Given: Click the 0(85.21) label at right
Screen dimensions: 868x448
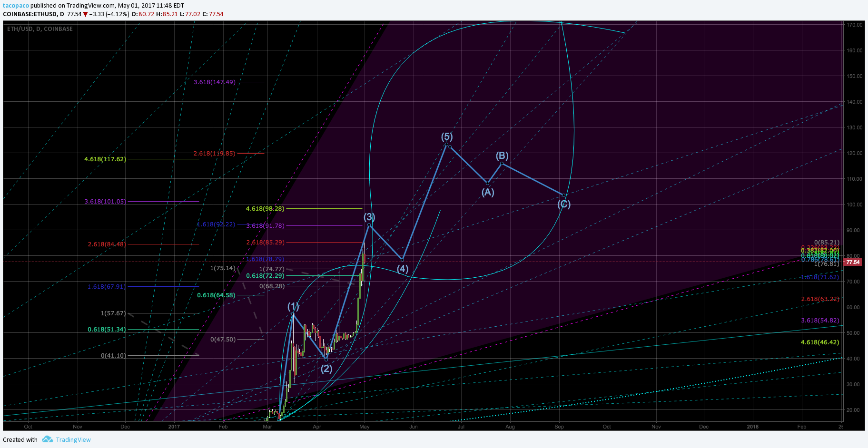Looking at the screenshot, I should click(827, 243).
